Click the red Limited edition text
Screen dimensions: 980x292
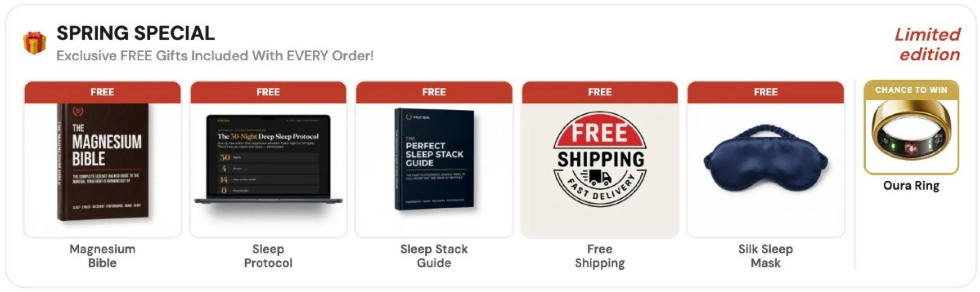point(928,44)
